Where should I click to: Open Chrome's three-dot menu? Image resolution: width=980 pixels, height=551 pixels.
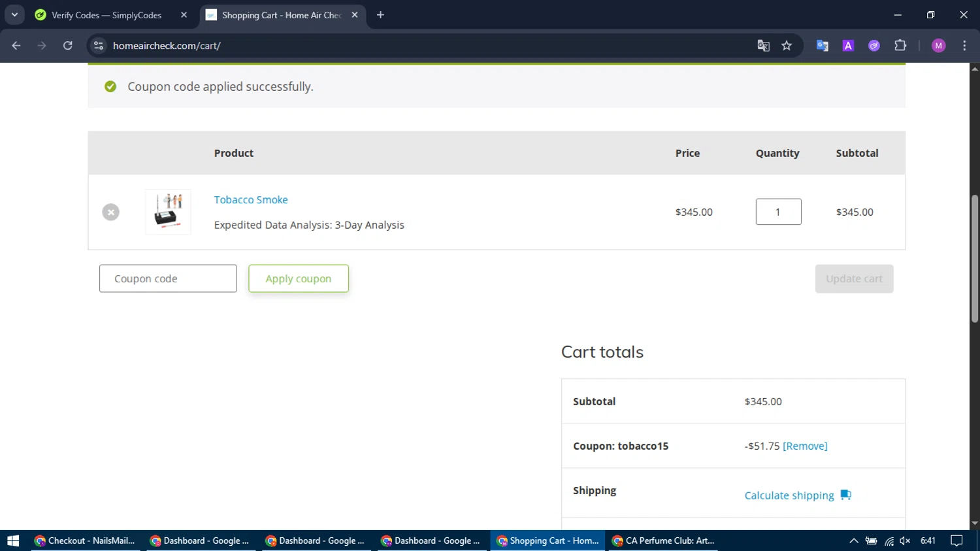(964, 46)
